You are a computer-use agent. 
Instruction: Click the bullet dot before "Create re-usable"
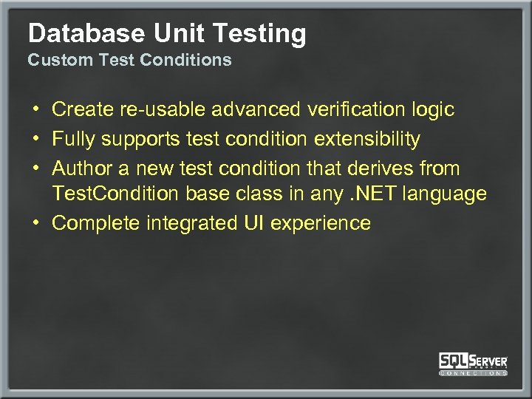(35, 110)
